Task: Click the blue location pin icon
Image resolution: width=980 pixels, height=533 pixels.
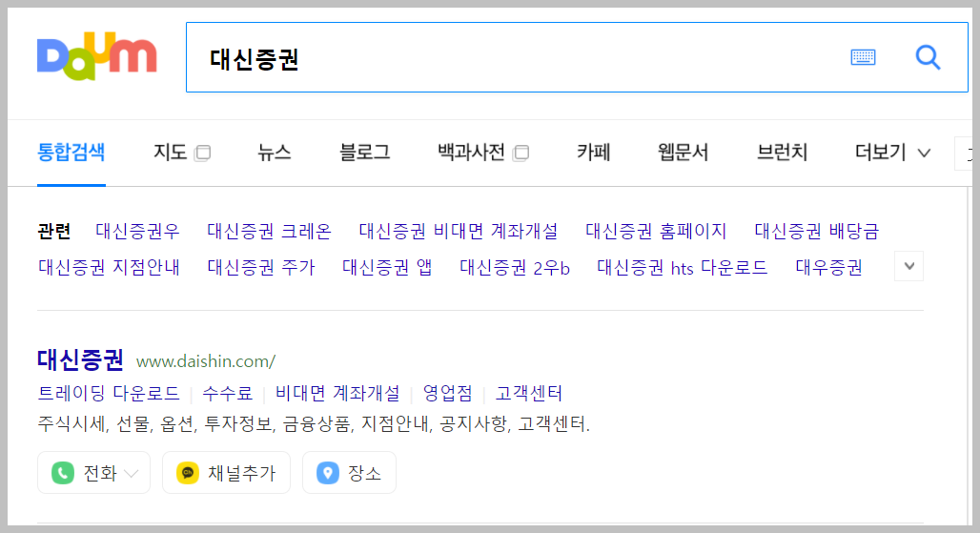Action: [328, 473]
